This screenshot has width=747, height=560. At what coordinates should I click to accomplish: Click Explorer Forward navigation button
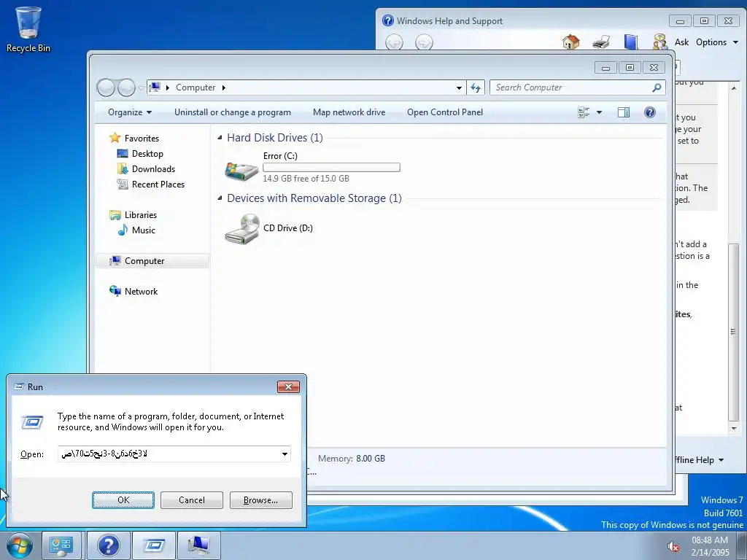(x=126, y=87)
